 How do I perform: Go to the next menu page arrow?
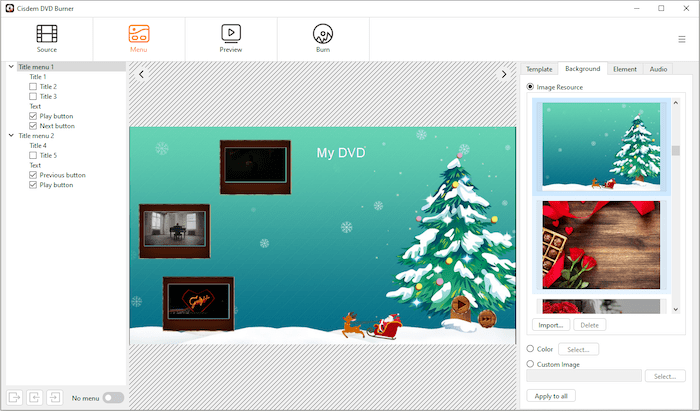click(504, 74)
